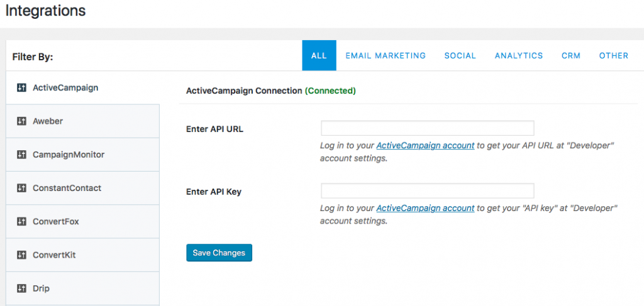
Task: Click the Save Changes button
Action: click(219, 253)
